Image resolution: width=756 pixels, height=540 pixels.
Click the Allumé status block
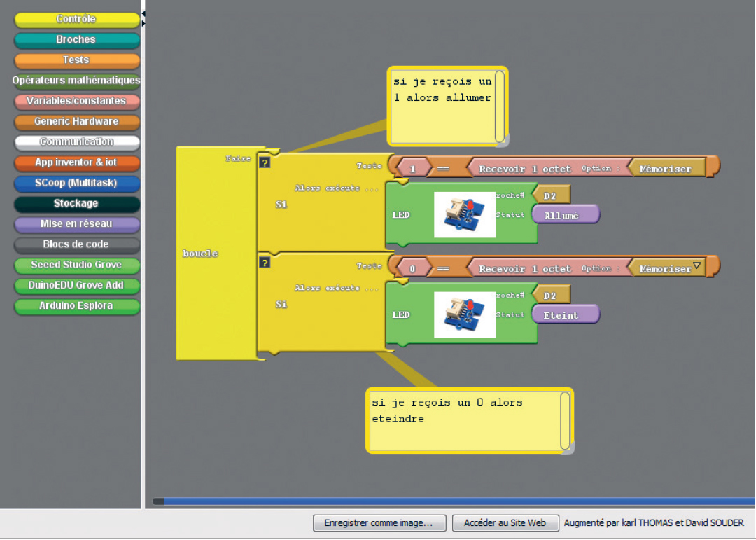566,215
